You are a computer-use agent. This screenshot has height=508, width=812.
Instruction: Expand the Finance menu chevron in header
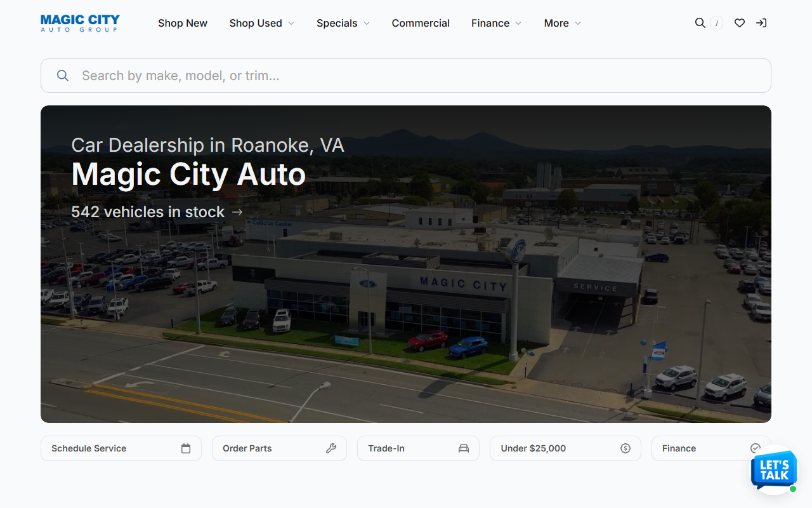click(518, 23)
